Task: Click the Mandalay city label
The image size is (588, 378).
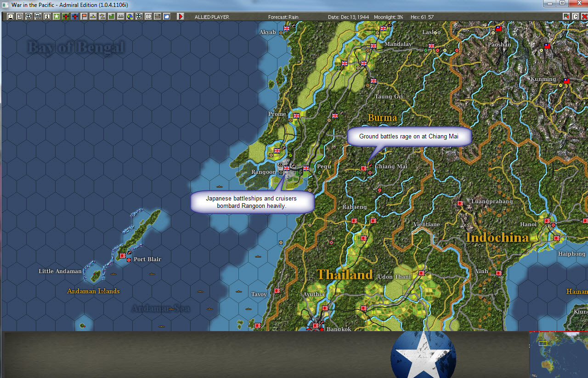Action: 398,44
